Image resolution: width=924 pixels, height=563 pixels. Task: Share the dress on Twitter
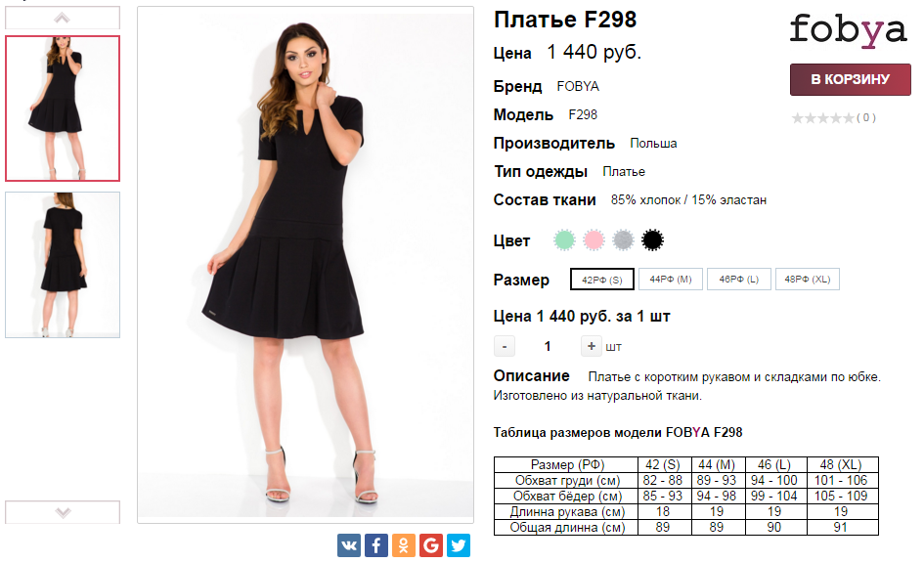459,545
